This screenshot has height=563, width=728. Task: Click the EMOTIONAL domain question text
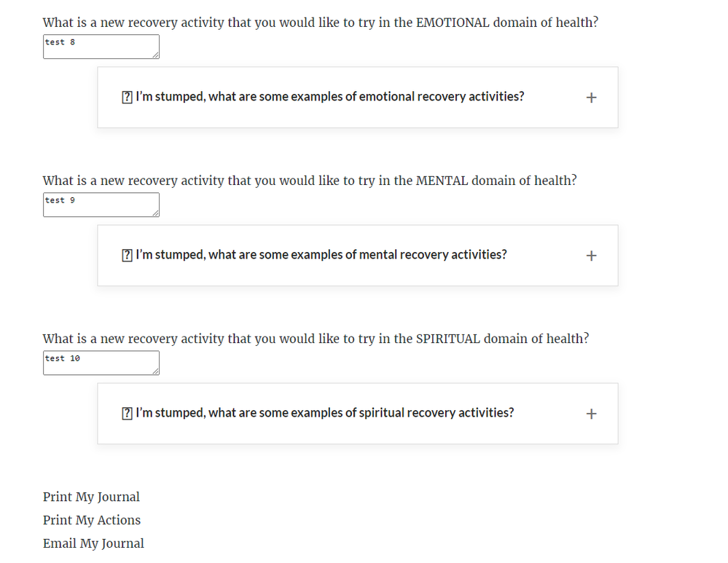pos(321,23)
